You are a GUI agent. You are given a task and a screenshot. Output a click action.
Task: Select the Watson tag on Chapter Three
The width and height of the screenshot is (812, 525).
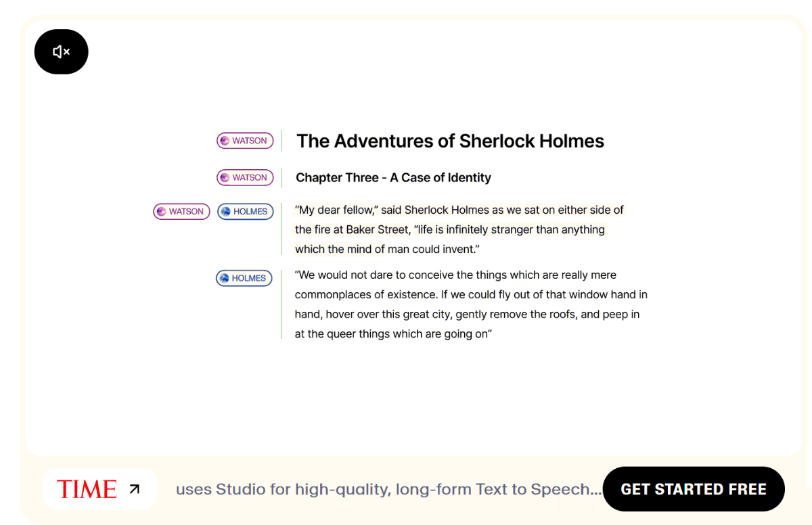tap(245, 177)
